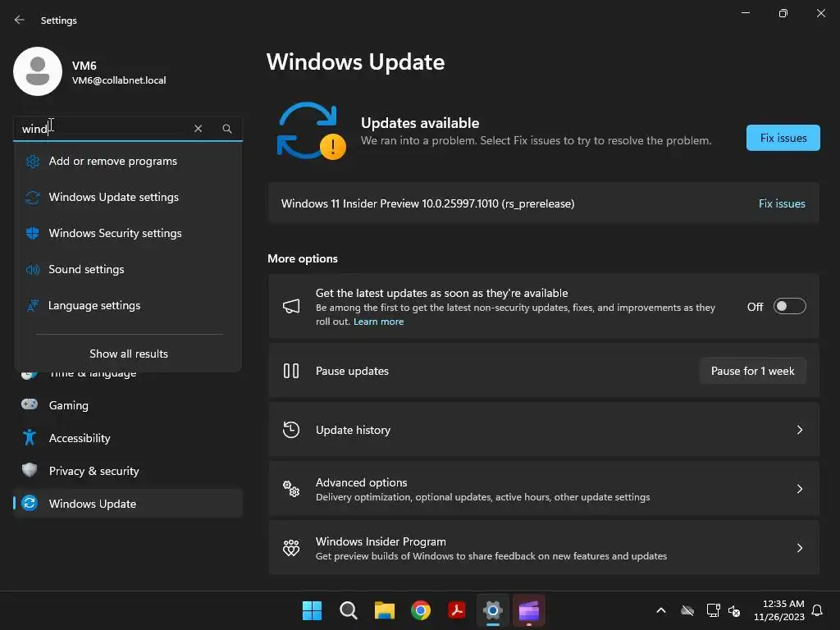The height and width of the screenshot is (630, 840).
Task: Click the speaker icon beside Sound settings
Action: [33, 269]
